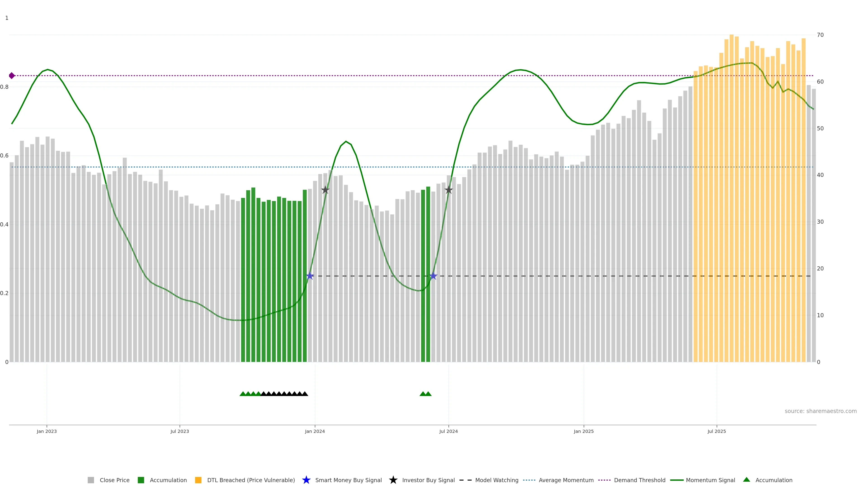Click the black star marker after Jan 2024

[x=325, y=190]
